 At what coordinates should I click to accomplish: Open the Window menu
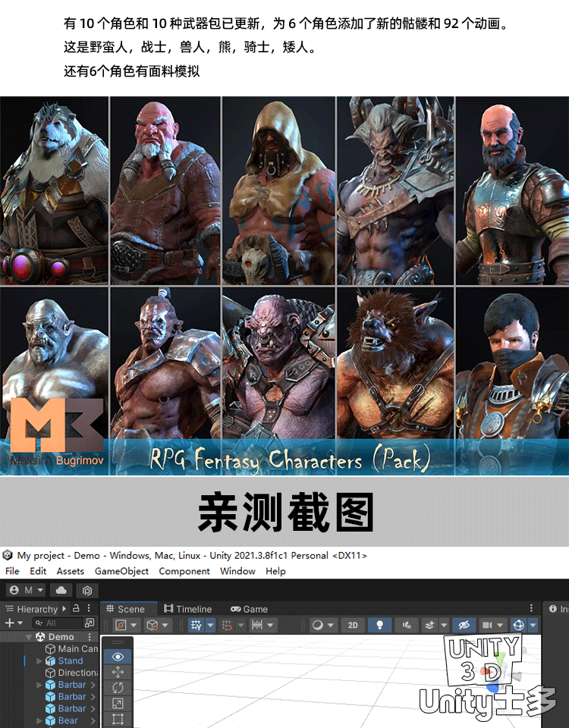click(x=237, y=571)
